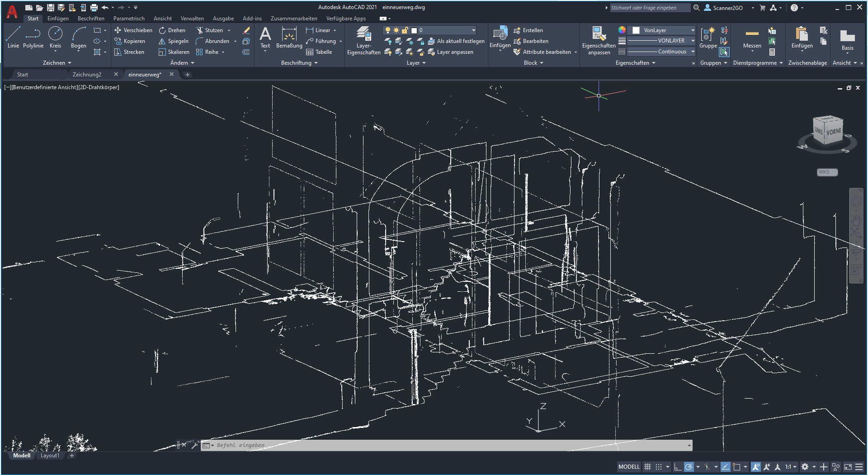Click Bearbeiten block button
Image resolution: width=868 pixels, height=475 pixels.
click(531, 41)
